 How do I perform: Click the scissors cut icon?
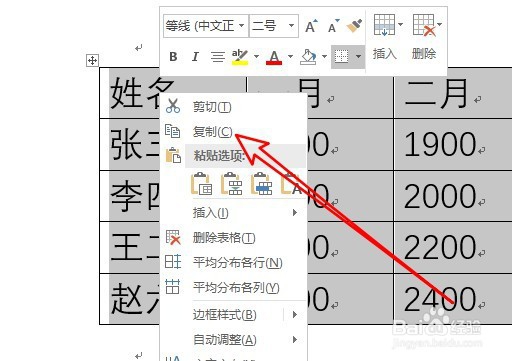(x=173, y=106)
